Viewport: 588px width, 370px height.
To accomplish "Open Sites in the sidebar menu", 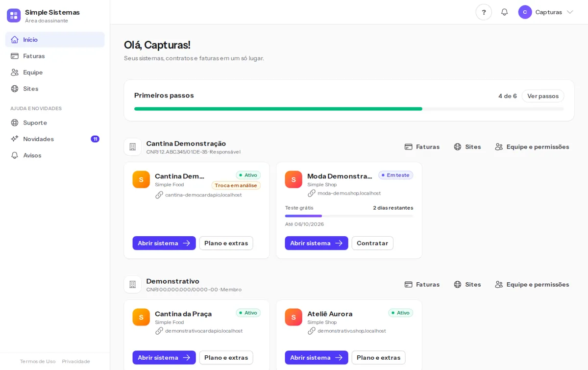I will pos(55,89).
